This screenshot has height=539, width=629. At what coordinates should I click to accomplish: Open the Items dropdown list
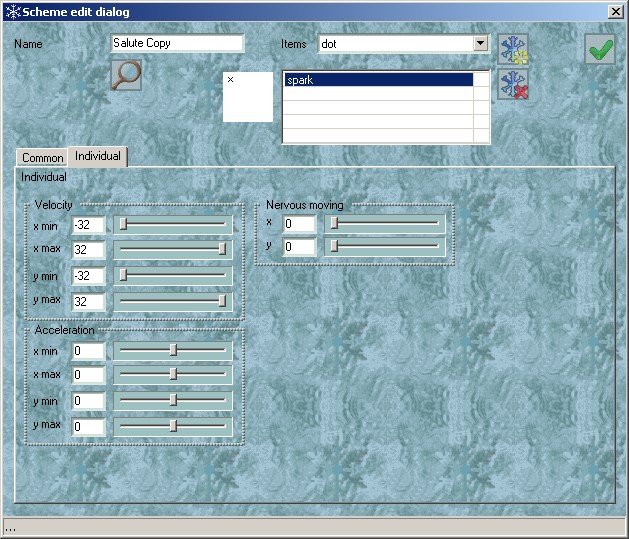point(480,44)
